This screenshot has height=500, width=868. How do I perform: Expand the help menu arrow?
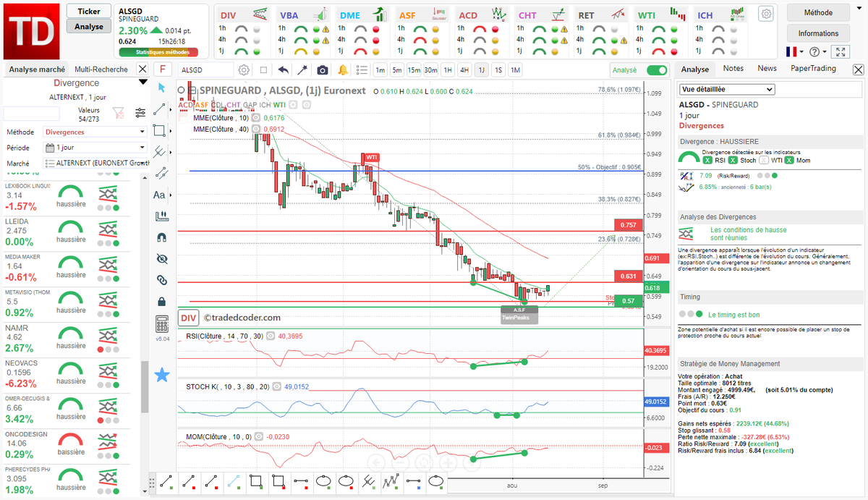click(x=825, y=52)
